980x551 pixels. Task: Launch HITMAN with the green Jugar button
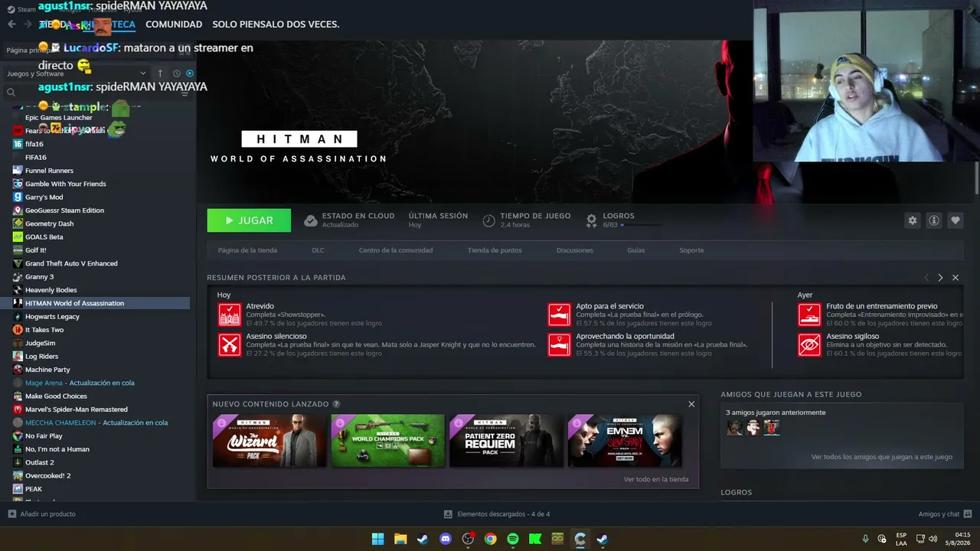249,220
